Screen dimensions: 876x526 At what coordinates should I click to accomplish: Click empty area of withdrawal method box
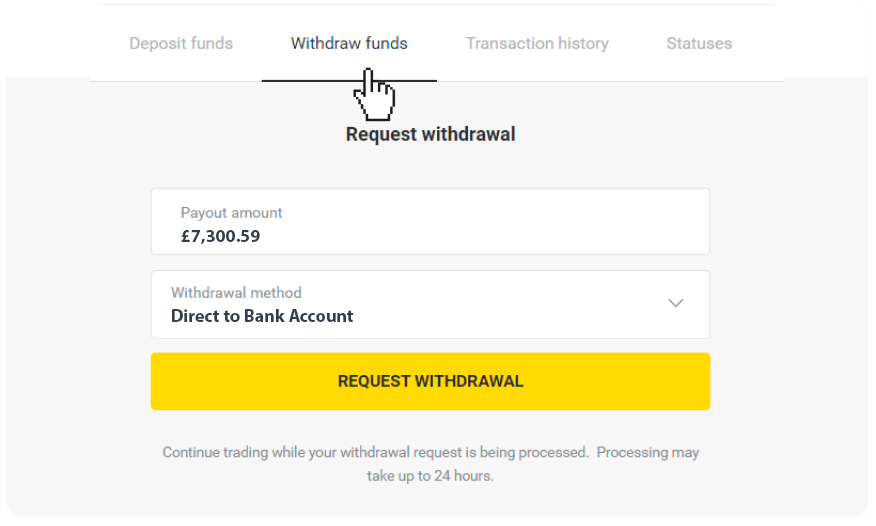point(503,304)
